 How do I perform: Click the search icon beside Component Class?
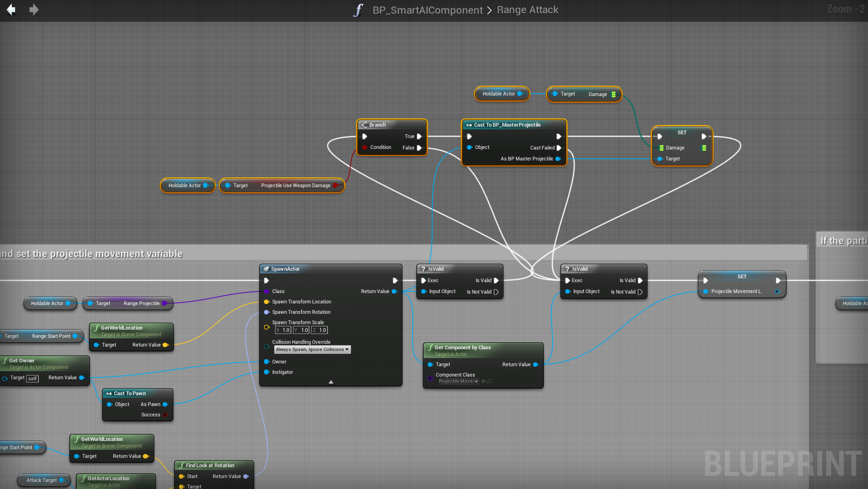[x=490, y=381]
